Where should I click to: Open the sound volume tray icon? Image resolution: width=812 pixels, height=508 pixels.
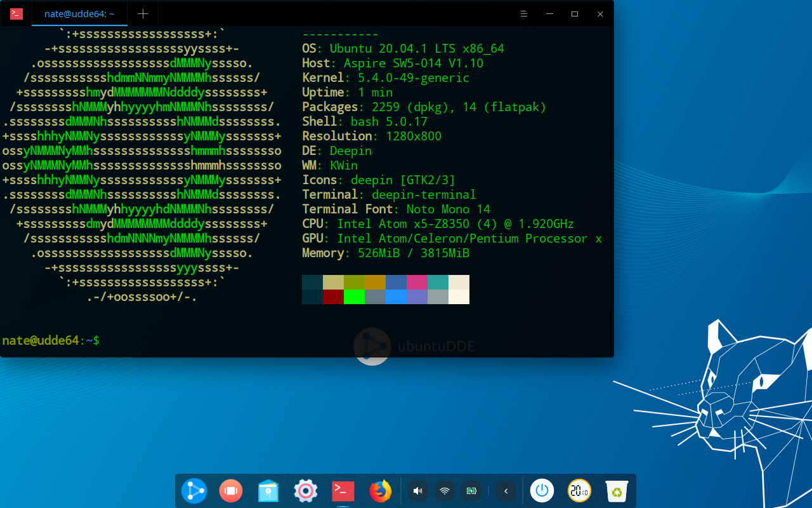[417, 491]
